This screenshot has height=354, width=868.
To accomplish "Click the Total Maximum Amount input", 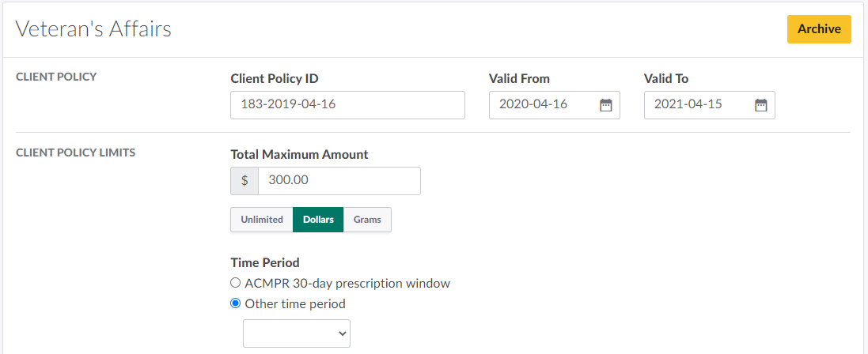I will coord(339,180).
